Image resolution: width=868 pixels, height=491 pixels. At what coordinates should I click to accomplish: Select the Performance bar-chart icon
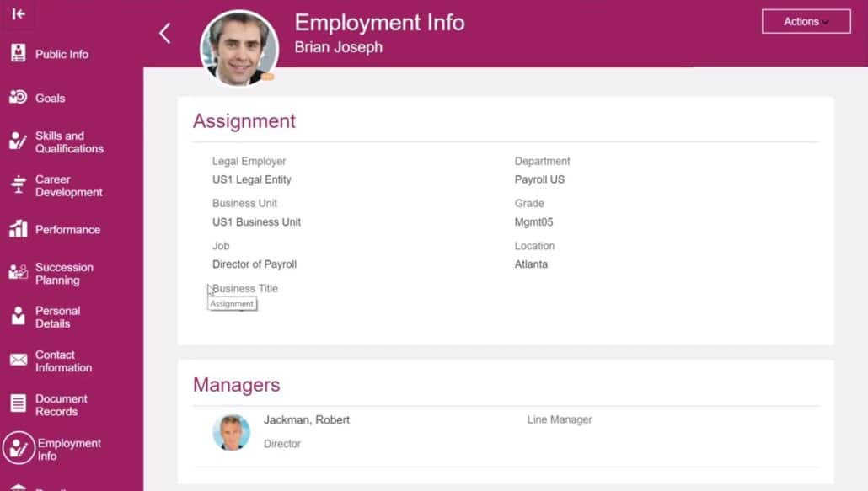[x=17, y=229]
